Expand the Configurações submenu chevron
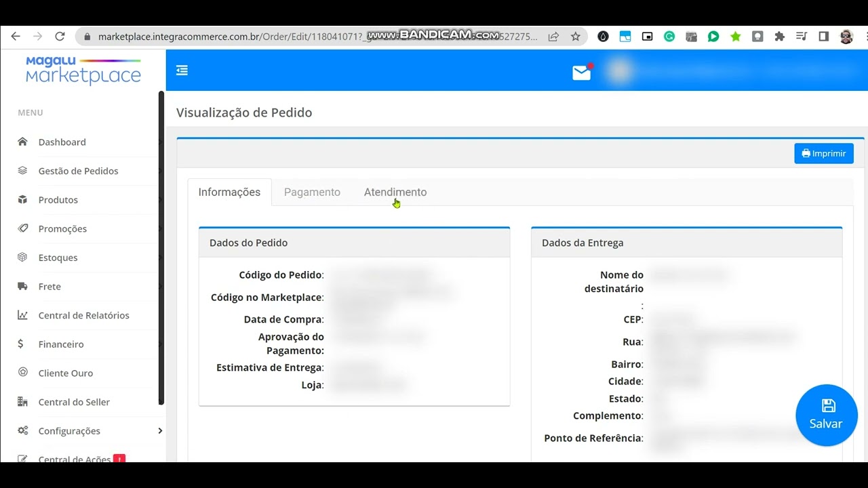The width and height of the screenshot is (868, 488). pyautogui.click(x=160, y=431)
